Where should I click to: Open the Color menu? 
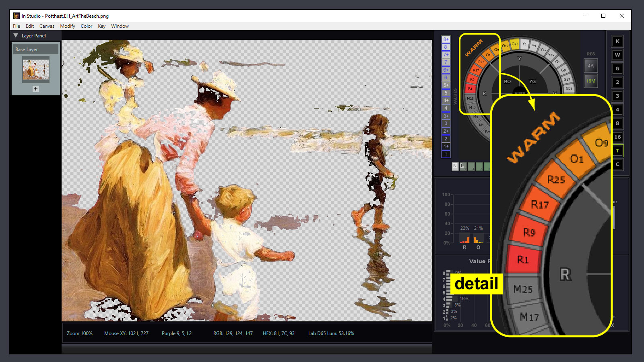87,26
